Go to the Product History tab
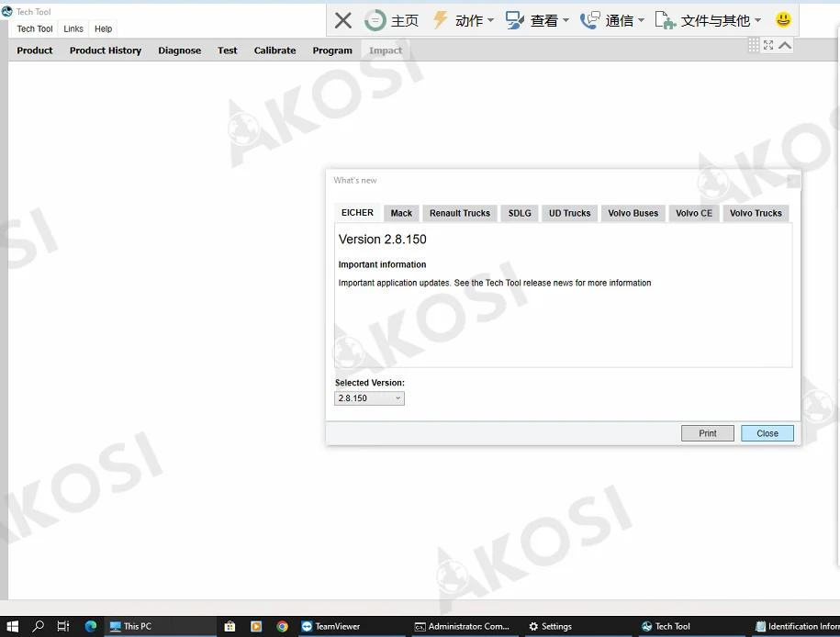 (106, 50)
